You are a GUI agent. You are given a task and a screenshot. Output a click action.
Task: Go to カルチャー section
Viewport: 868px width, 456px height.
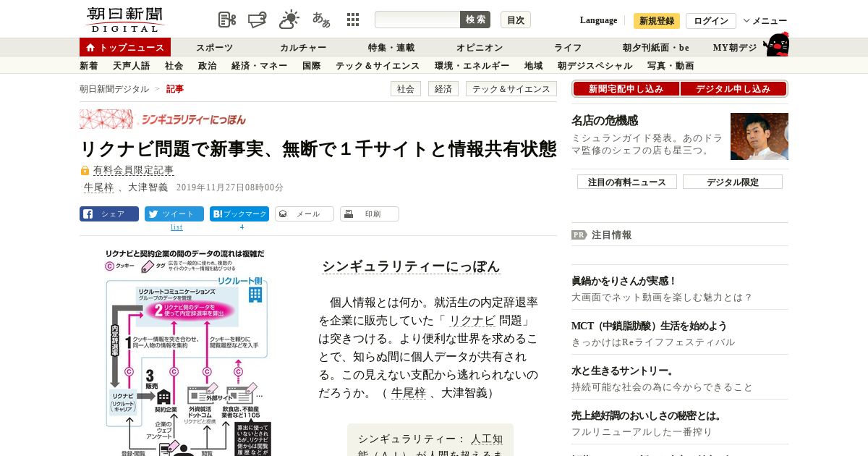(303, 48)
